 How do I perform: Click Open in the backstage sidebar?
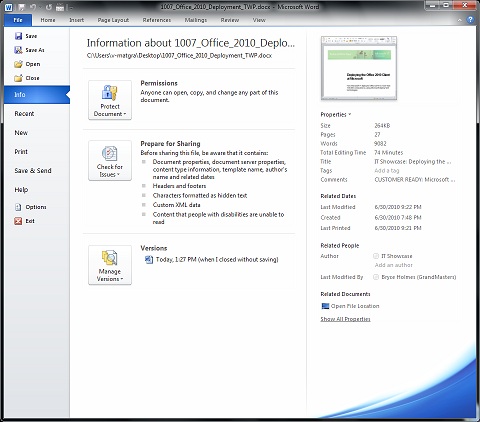pos(27,64)
